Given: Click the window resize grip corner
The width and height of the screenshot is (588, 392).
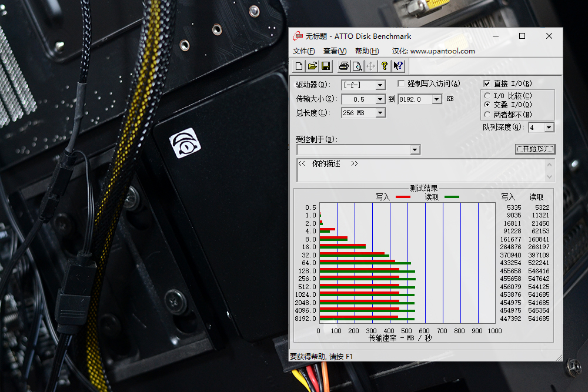Looking at the screenshot, I should click(x=559, y=358).
